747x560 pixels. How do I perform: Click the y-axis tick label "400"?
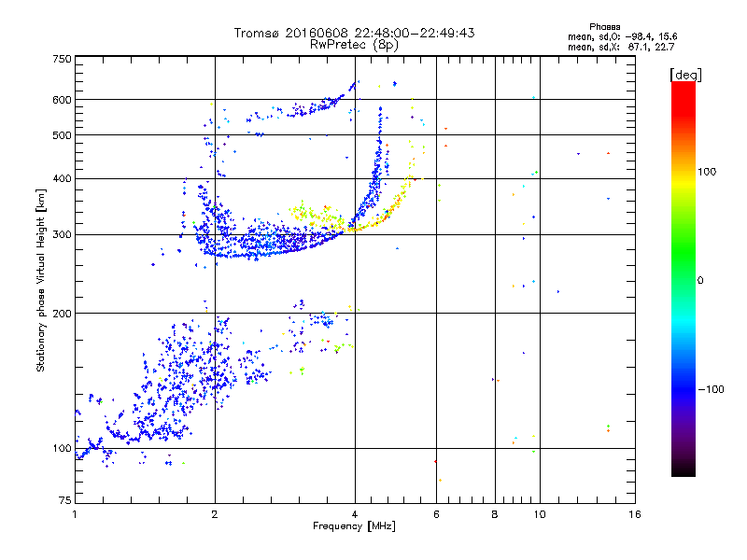(62, 179)
